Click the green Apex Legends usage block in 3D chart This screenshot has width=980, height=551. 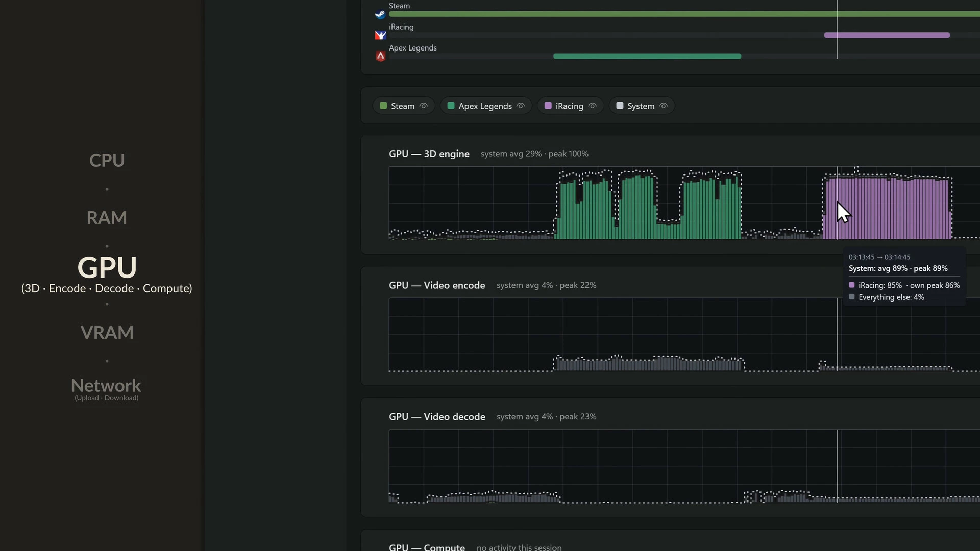[648, 207]
